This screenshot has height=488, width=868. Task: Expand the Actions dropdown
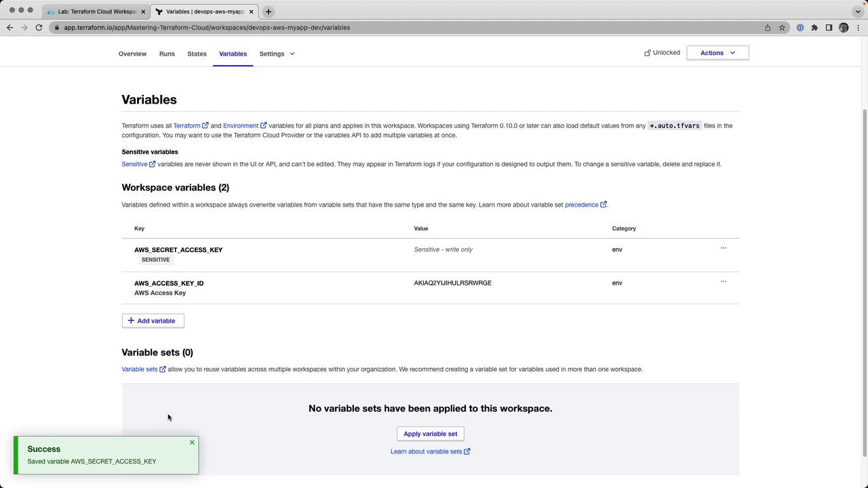coord(717,53)
